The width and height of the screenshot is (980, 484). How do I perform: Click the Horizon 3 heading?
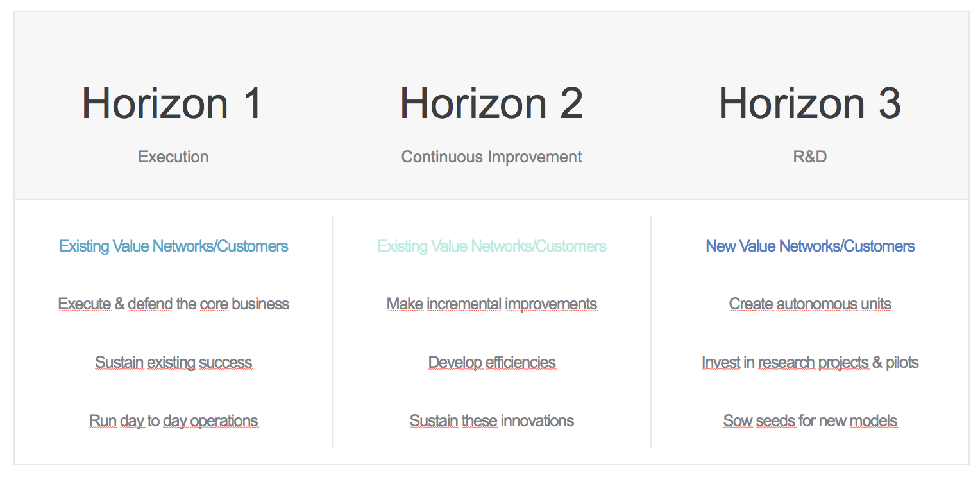[810, 103]
